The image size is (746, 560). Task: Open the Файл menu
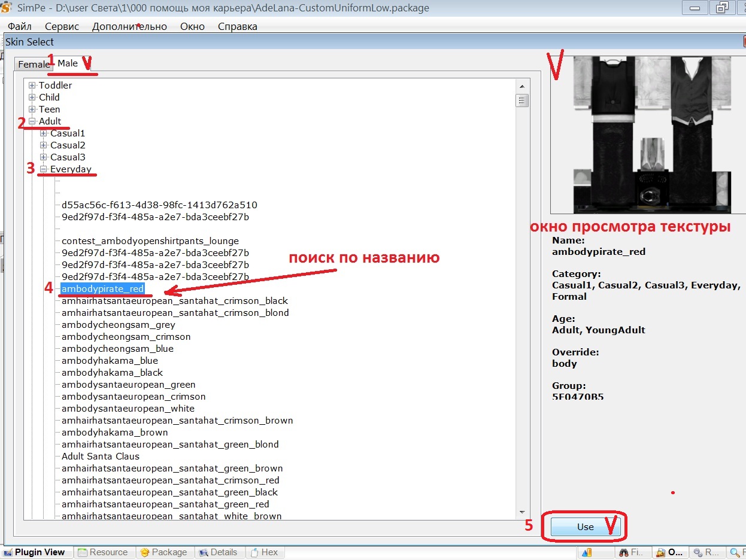click(20, 26)
